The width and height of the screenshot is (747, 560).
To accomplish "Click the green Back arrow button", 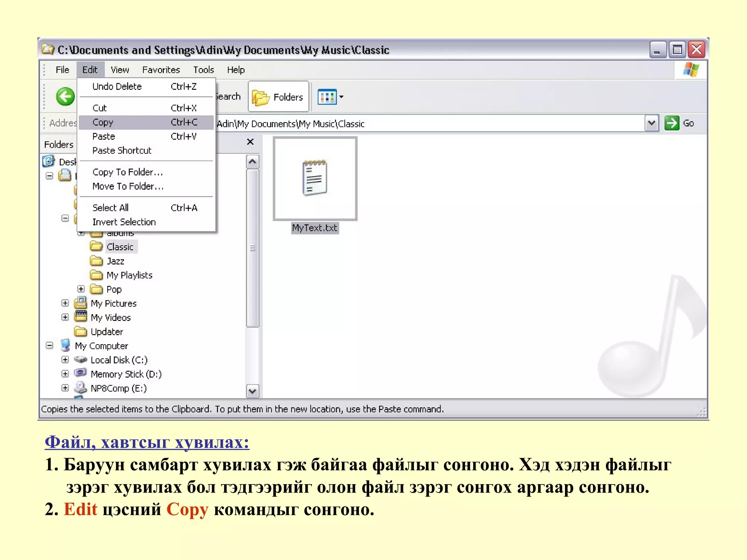I will pos(65,97).
